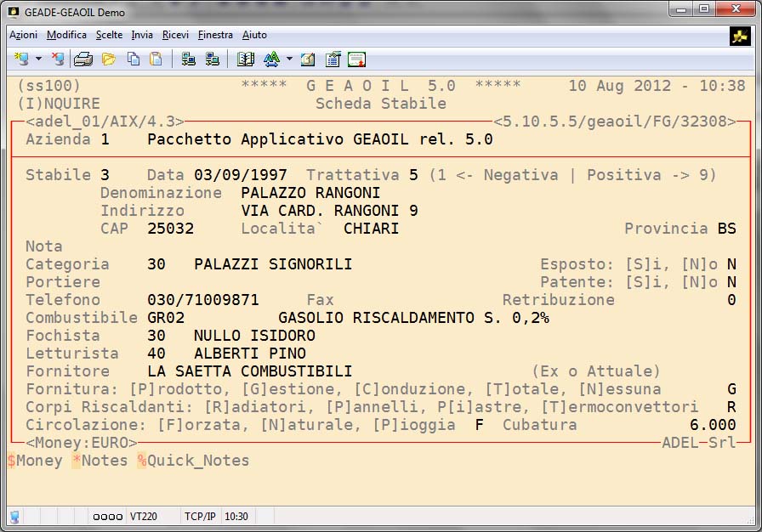This screenshot has width=762, height=532.
Task: Expand the new connection dropdown arrow
Action: (x=37, y=59)
